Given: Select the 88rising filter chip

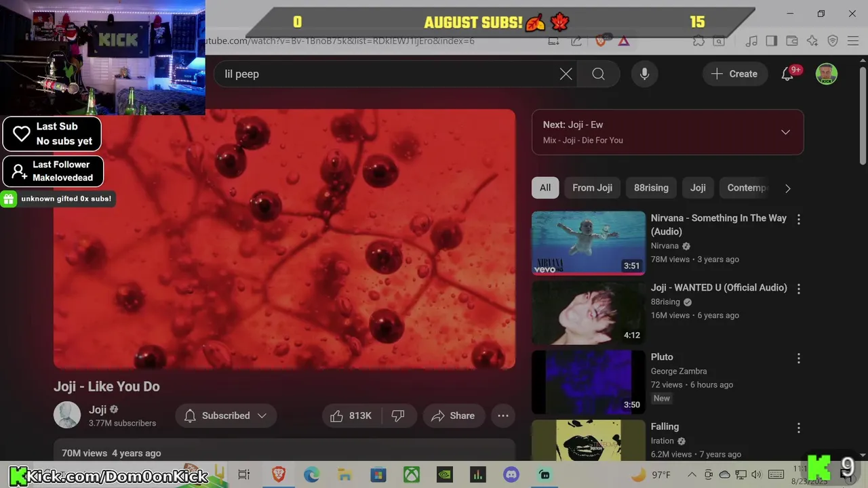Looking at the screenshot, I should 651,188.
